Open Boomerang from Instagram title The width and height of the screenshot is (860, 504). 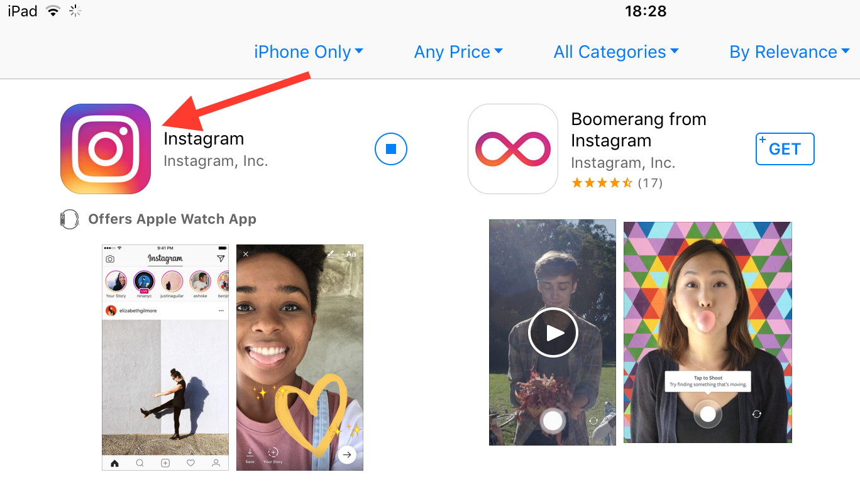coord(638,129)
